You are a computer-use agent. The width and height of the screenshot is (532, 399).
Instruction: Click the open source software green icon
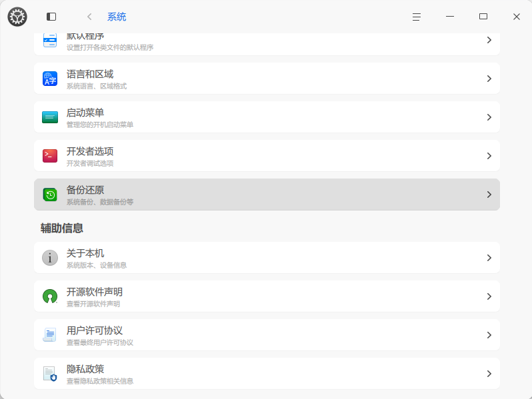[x=50, y=296]
